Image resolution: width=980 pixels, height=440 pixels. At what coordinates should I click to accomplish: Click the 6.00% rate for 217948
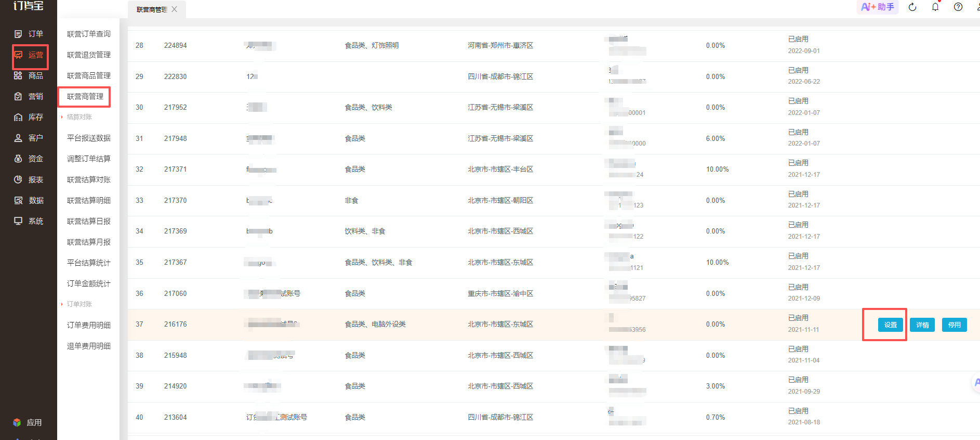pyautogui.click(x=716, y=138)
